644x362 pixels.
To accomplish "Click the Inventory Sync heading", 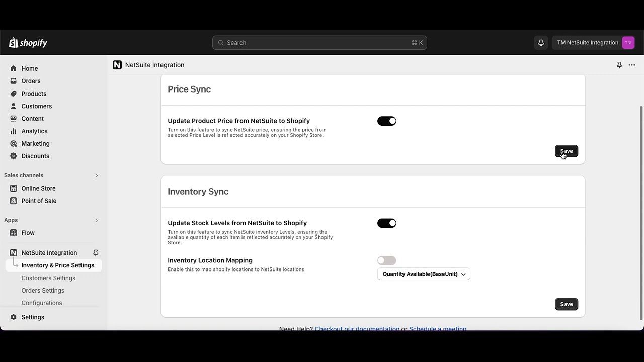I will pyautogui.click(x=198, y=192).
